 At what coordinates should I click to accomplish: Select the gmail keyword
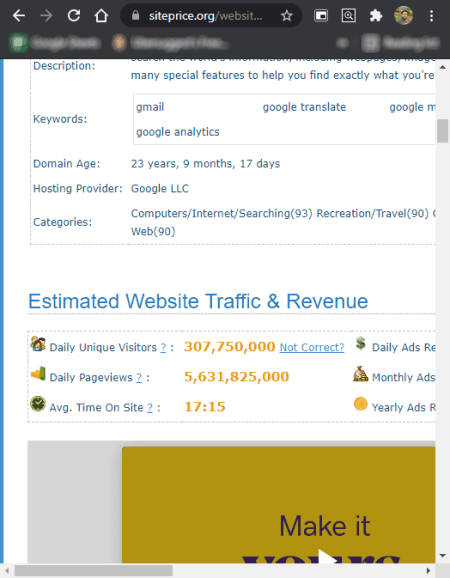pyautogui.click(x=150, y=107)
